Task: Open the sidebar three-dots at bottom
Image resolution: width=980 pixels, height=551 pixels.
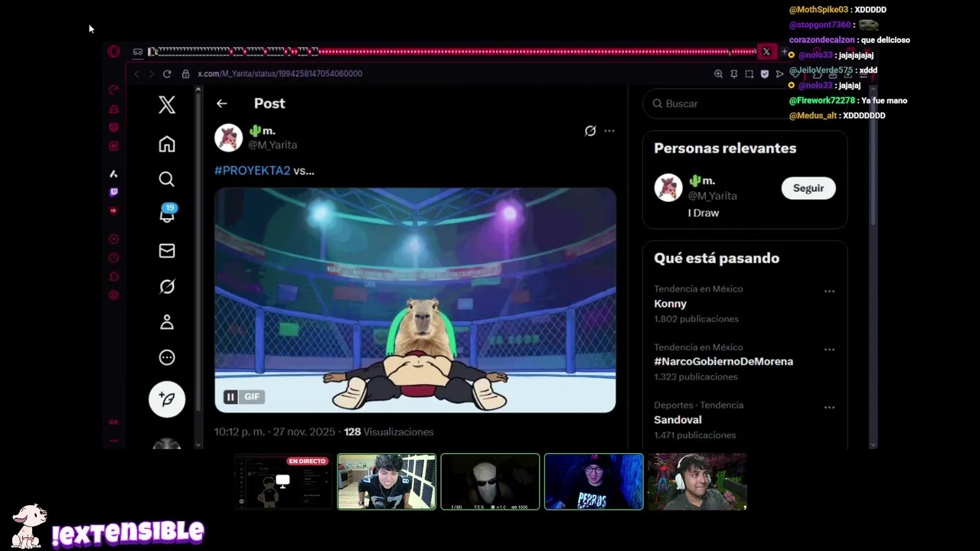Action: [x=114, y=440]
